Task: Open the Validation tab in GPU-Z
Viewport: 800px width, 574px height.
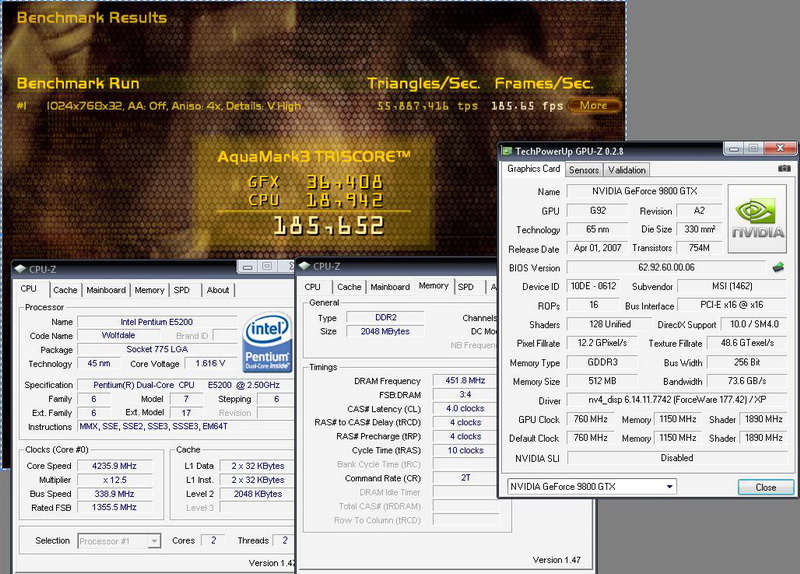Action: 627,170
